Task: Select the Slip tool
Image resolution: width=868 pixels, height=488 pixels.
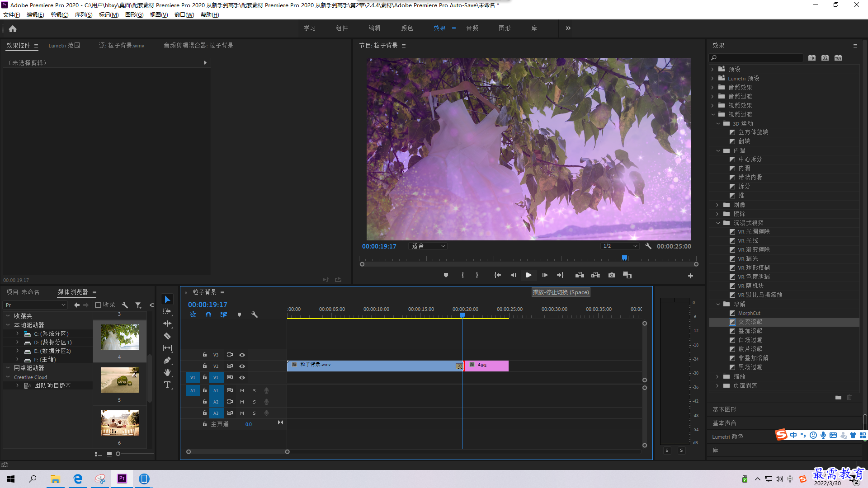Action: [167, 348]
